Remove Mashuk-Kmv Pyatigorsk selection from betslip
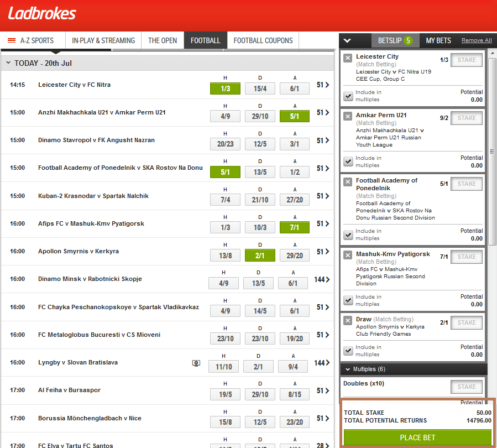 click(348, 255)
